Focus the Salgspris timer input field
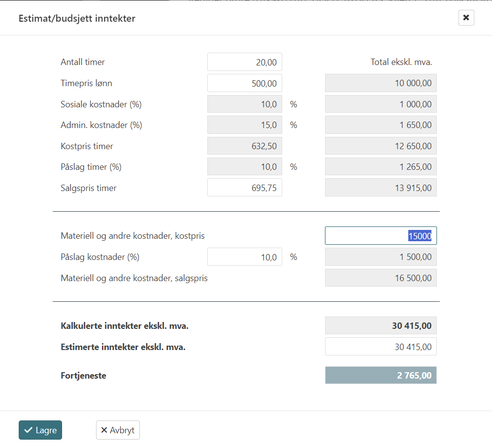This screenshot has height=448, width=492. click(244, 188)
